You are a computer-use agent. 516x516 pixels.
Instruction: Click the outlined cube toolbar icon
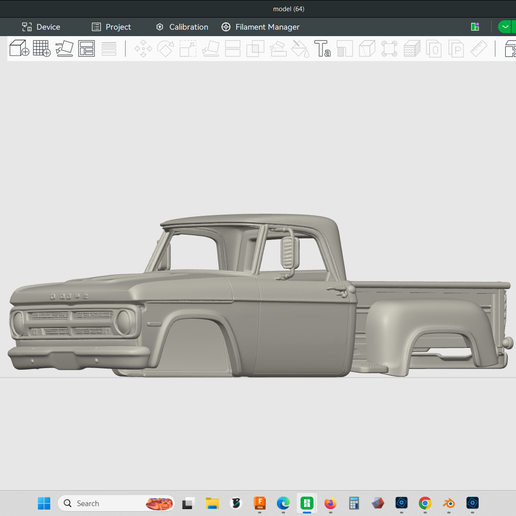tap(367, 49)
